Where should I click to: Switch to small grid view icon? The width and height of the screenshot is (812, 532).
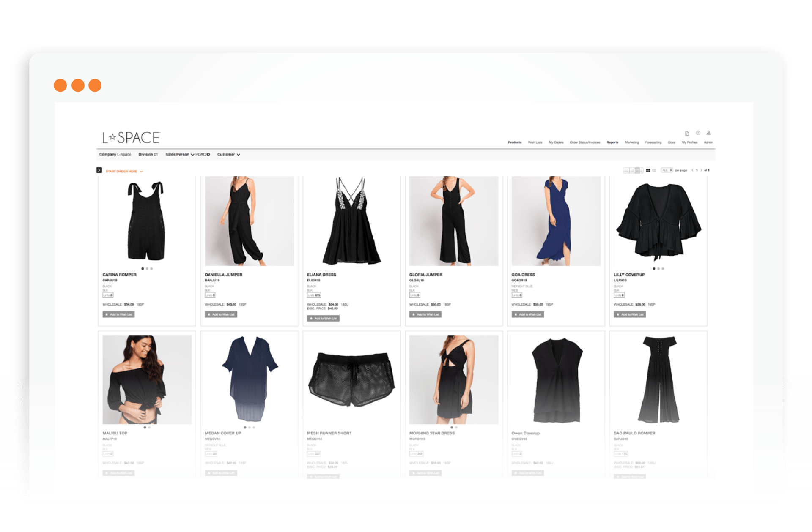654,170
